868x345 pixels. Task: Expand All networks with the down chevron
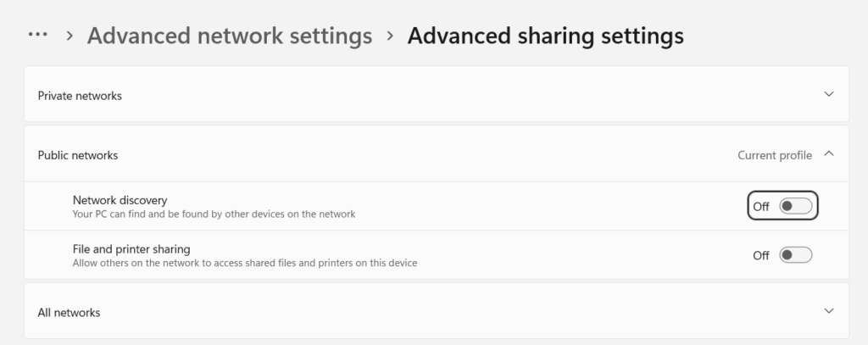pos(829,311)
